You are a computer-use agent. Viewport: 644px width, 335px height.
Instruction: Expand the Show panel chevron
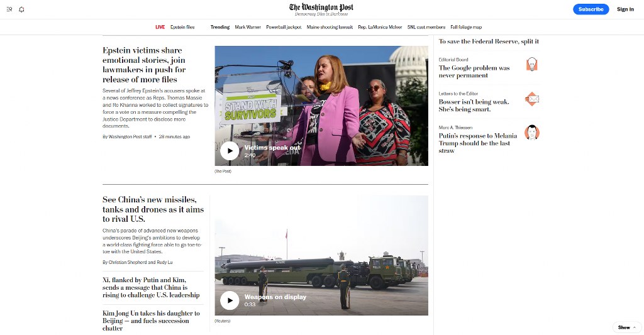point(635,327)
